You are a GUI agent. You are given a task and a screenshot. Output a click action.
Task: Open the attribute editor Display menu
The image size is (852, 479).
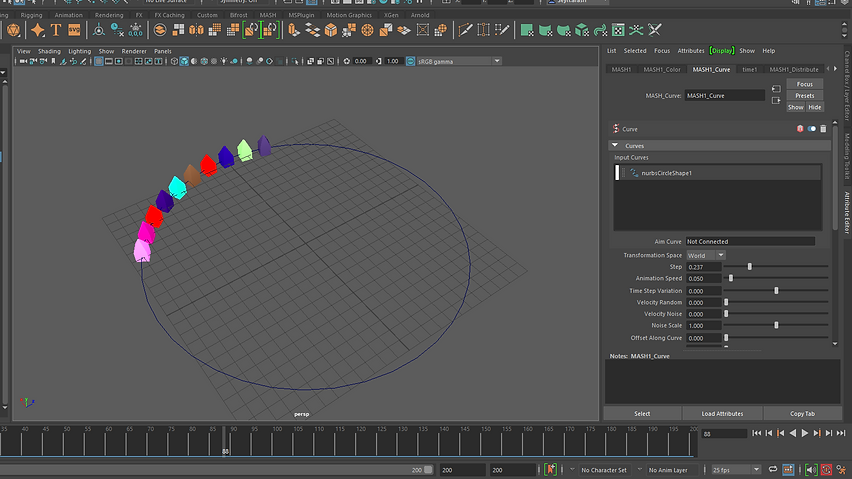(722, 51)
